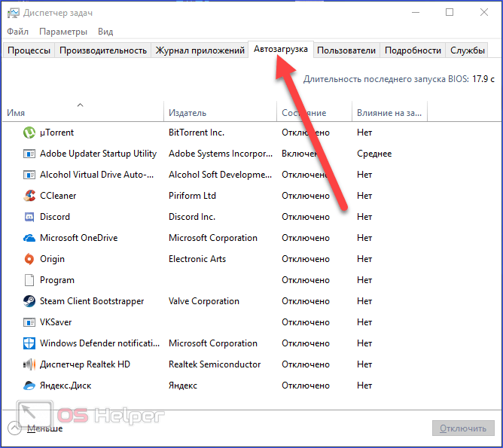Click the CCleaner icon in list
This screenshot has width=503, height=448.
pos(29,196)
